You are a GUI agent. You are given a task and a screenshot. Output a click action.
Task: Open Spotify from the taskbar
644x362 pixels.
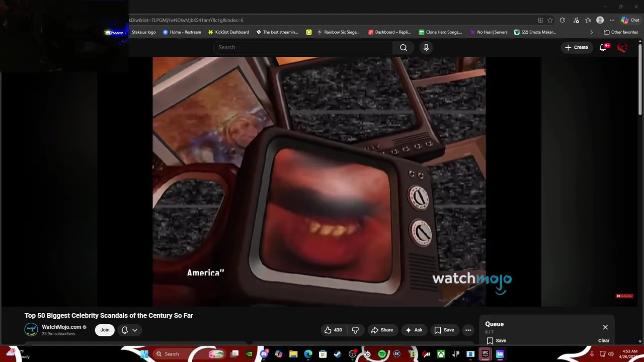(382, 354)
